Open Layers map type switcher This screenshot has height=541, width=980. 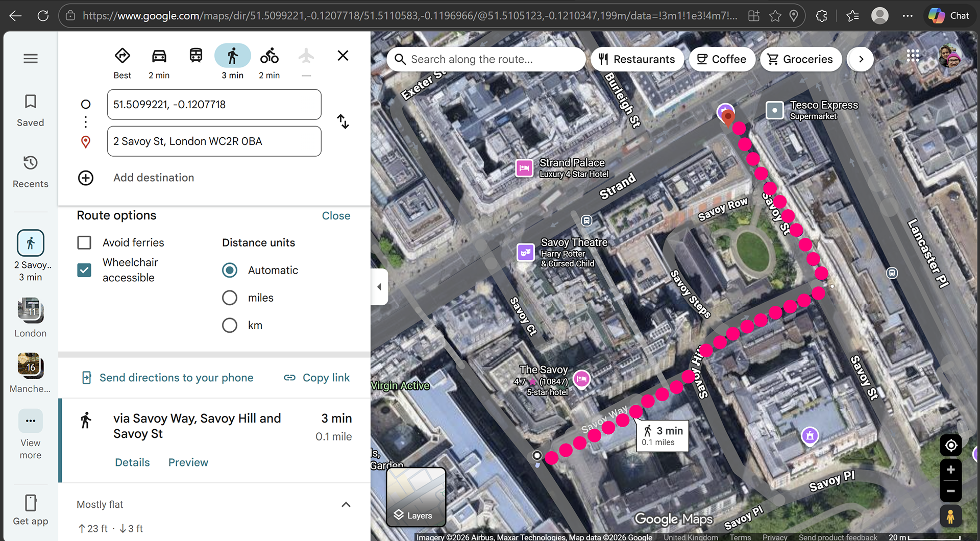(x=416, y=498)
